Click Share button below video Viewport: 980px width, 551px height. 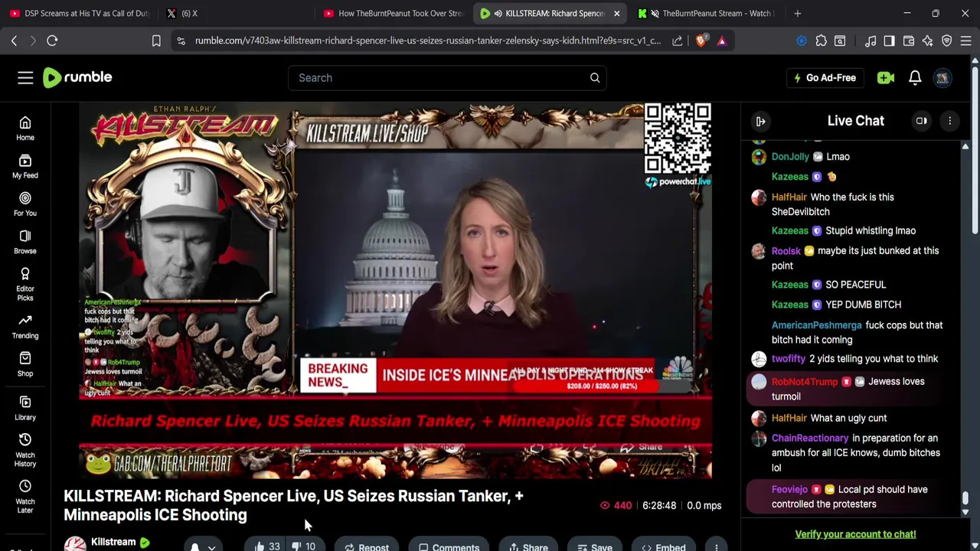[528, 546]
